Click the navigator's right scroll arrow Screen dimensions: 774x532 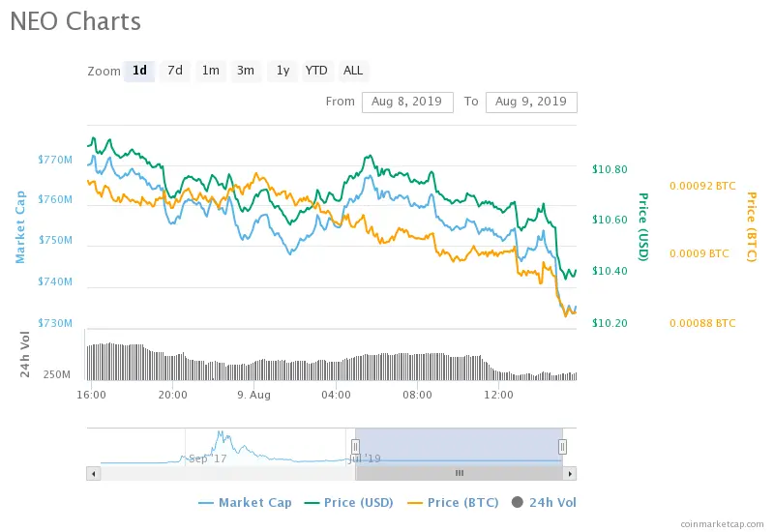coord(570,474)
